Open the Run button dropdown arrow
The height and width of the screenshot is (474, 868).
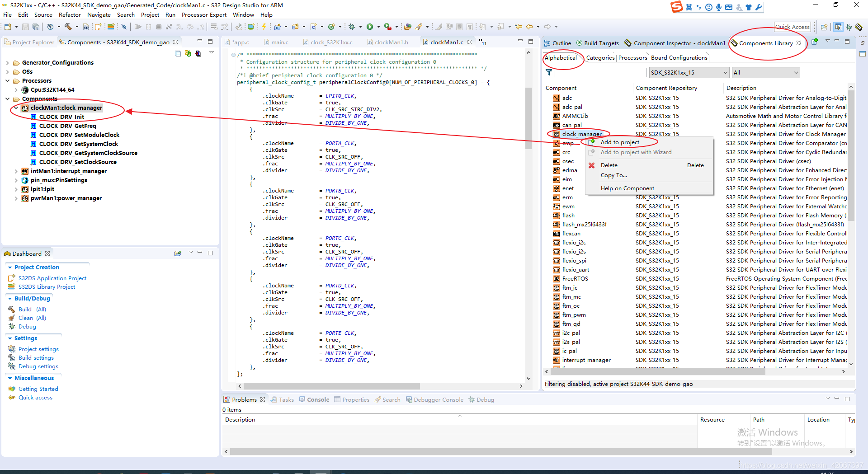(378, 27)
